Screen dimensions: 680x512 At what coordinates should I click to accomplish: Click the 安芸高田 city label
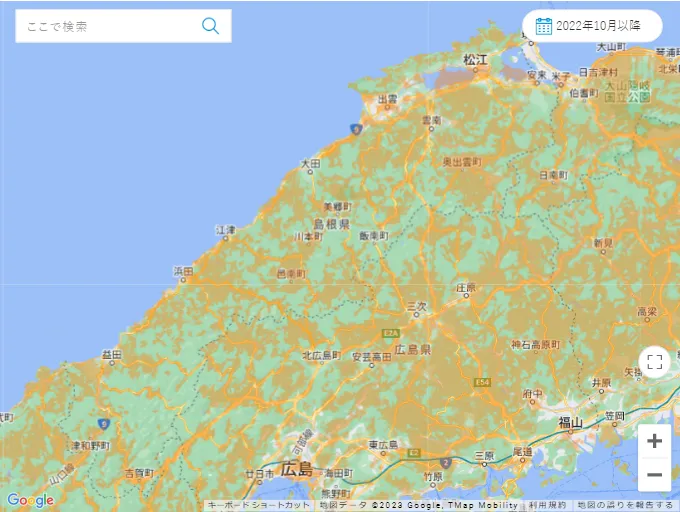coord(372,357)
